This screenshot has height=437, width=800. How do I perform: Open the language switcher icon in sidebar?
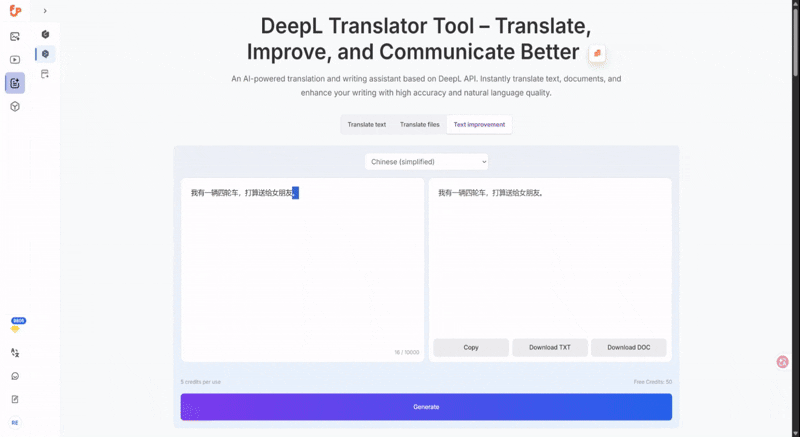click(15, 352)
